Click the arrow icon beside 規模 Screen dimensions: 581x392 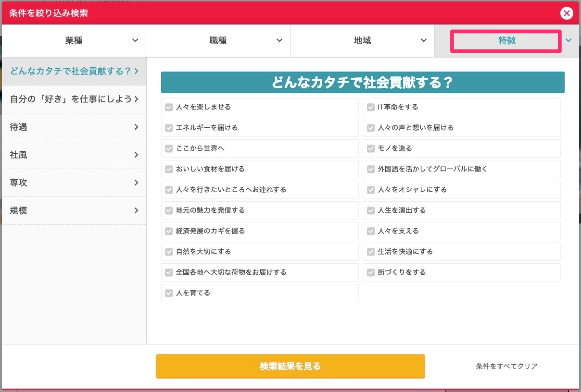click(x=136, y=211)
